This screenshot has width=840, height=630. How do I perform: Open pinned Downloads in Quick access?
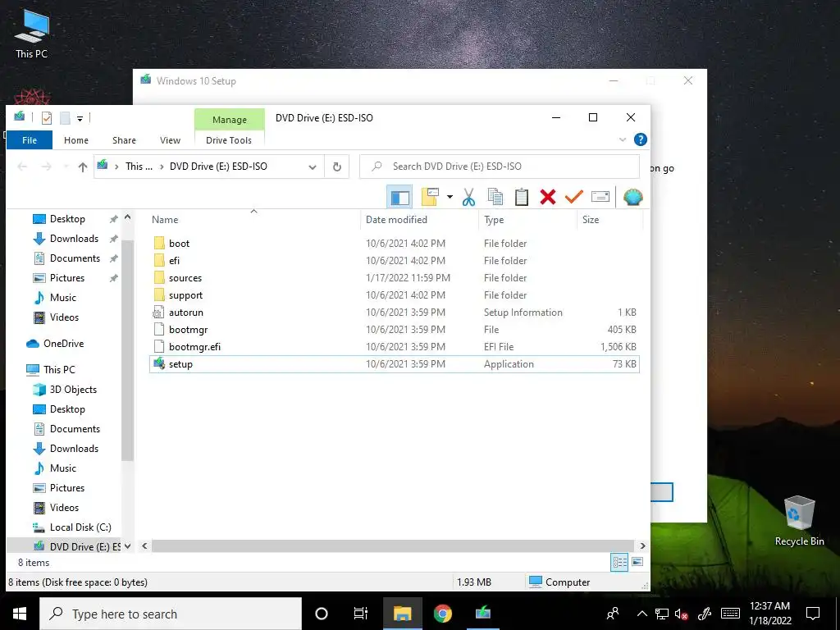tap(74, 239)
